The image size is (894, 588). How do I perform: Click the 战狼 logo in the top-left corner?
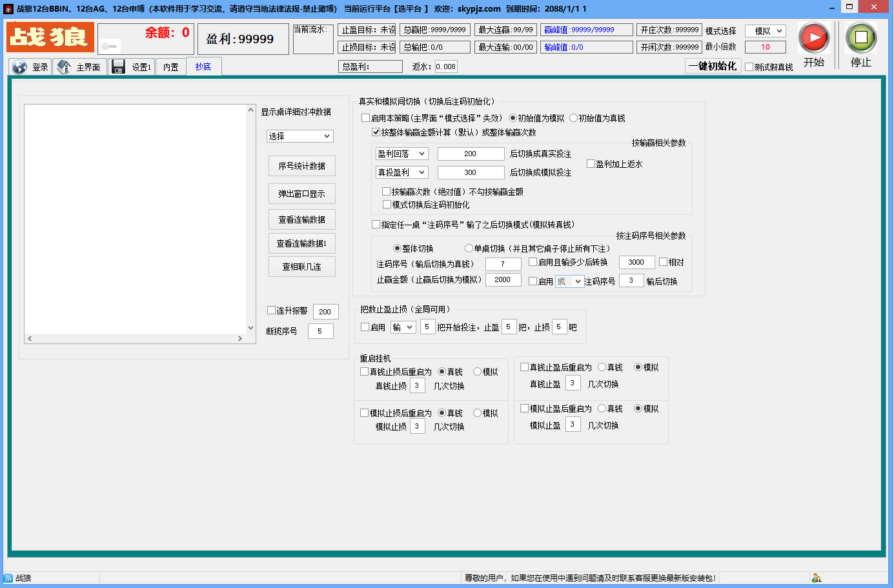pyautogui.click(x=50, y=37)
